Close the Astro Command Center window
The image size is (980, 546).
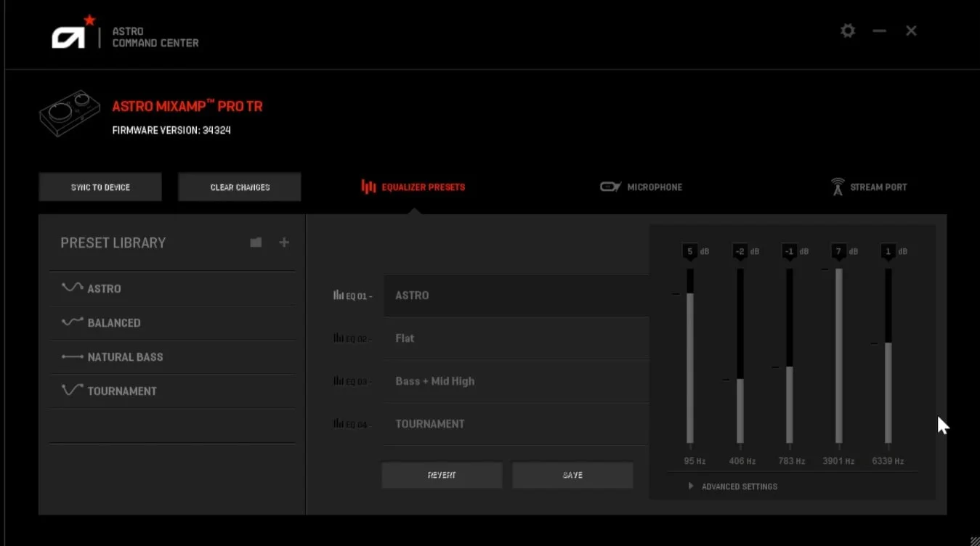coord(911,30)
